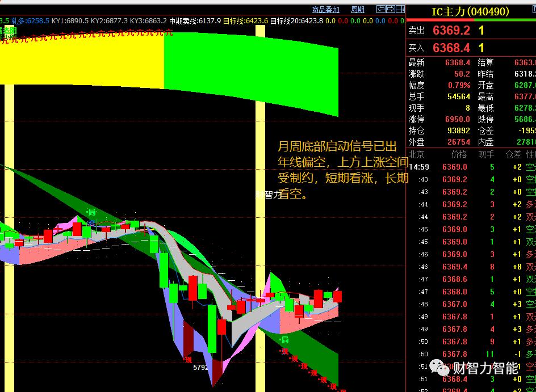
Task: Click the 5792 low-price label on chart
Action: coord(200,368)
